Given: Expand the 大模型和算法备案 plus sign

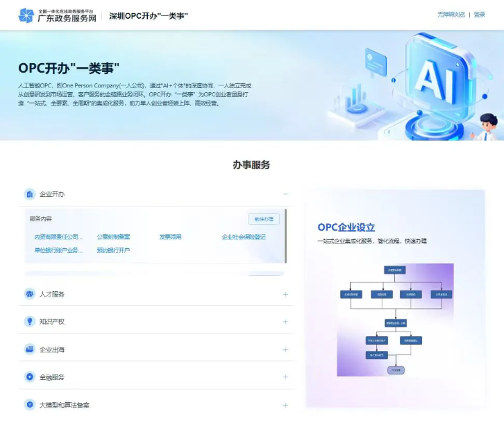Looking at the screenshot, I should (286, 405).
